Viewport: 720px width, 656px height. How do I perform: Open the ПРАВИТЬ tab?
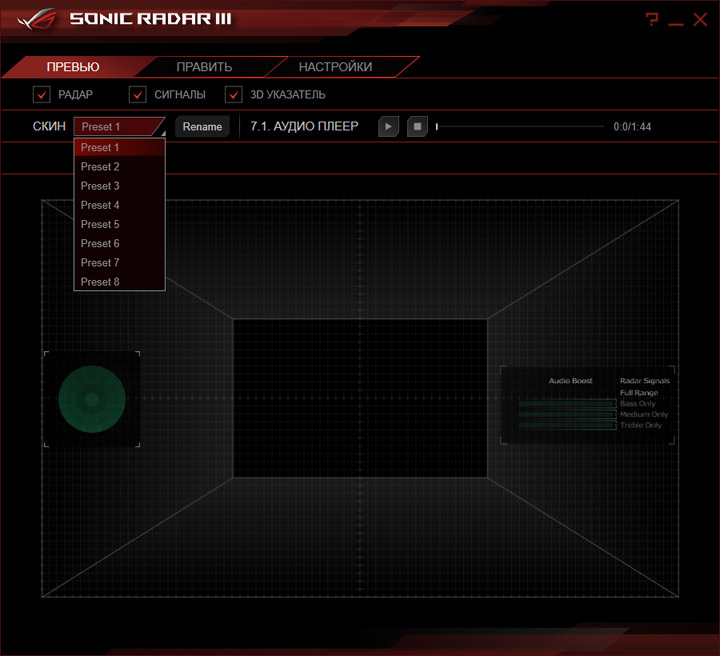[204, 67]
